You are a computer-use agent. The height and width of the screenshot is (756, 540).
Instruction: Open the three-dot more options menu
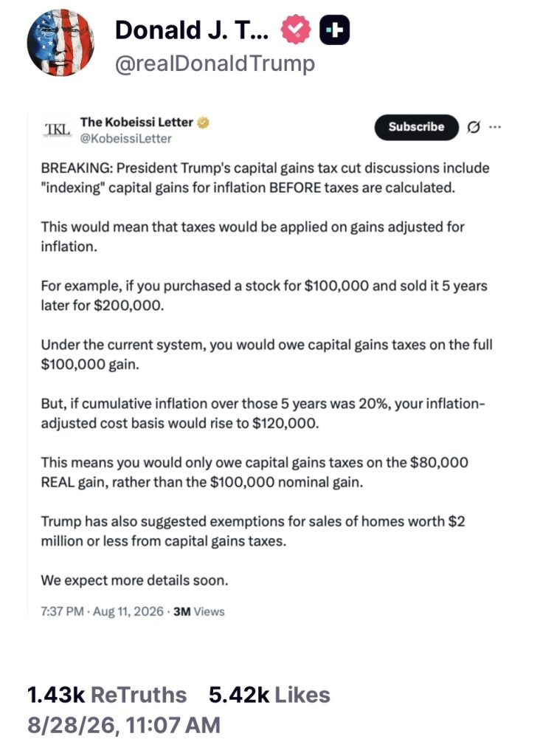tap(495, 127)
